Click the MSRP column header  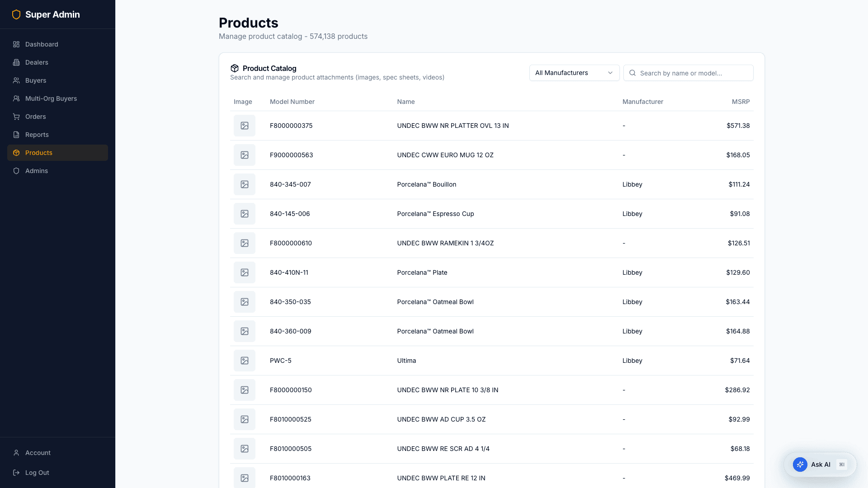pos(741,102)
